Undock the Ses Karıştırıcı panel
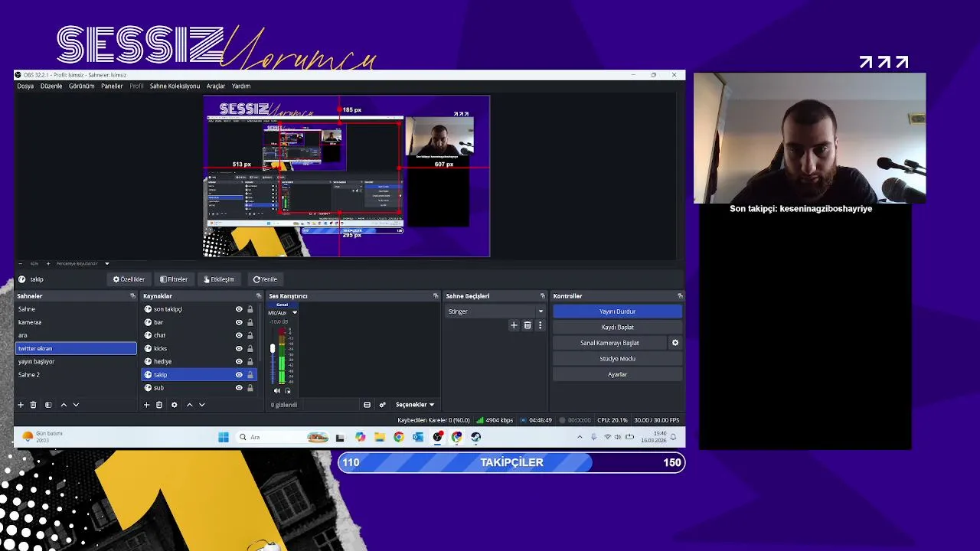The height and width of the screenshot is (551, 980). tap(436, 296)
